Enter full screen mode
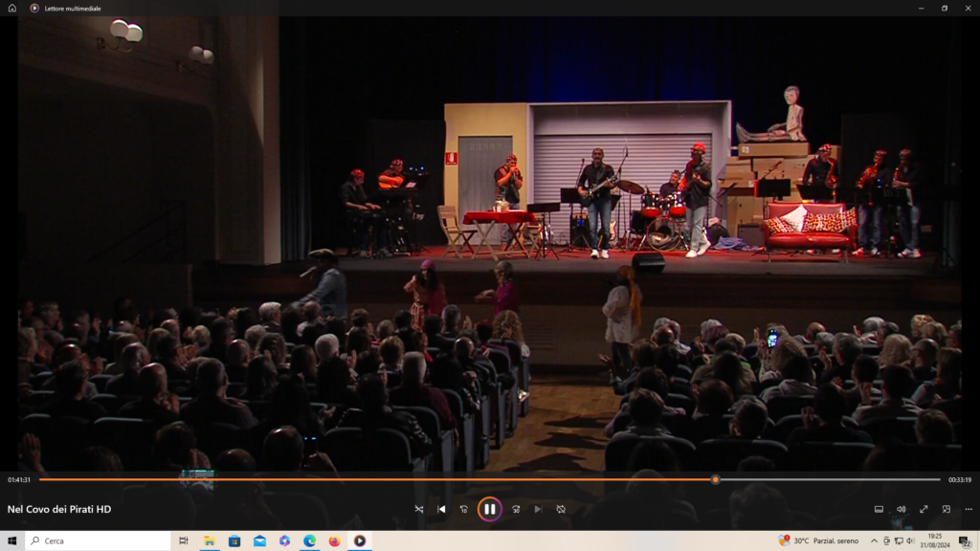The width and height of the screenshot is (980, 551). [x=924, y=509]
